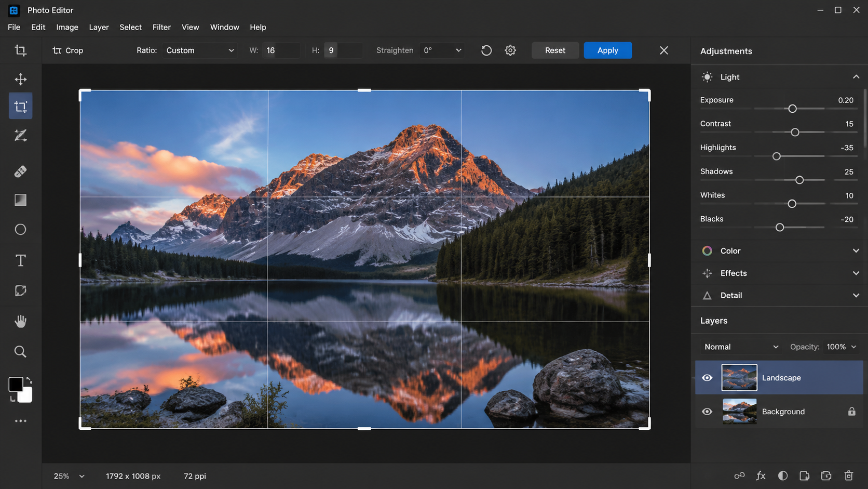Screen dimensions: 868x489
Task: Open the Layer menu
Action: coord(99,27)
